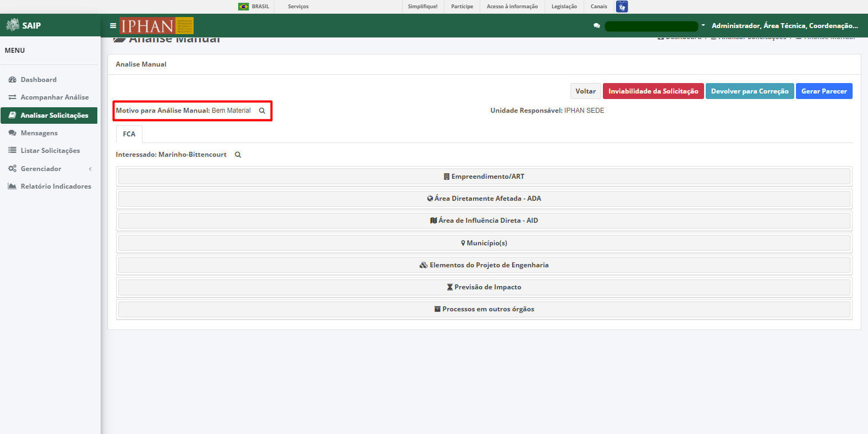Select the FCA tab
The image size is (868, 434).
coord(129,134)
